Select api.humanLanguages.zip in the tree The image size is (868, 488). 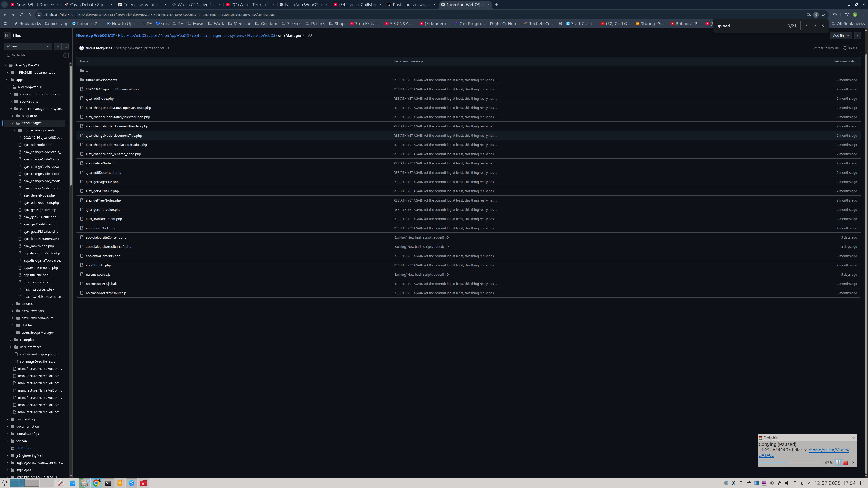click(x=38, y=355)
